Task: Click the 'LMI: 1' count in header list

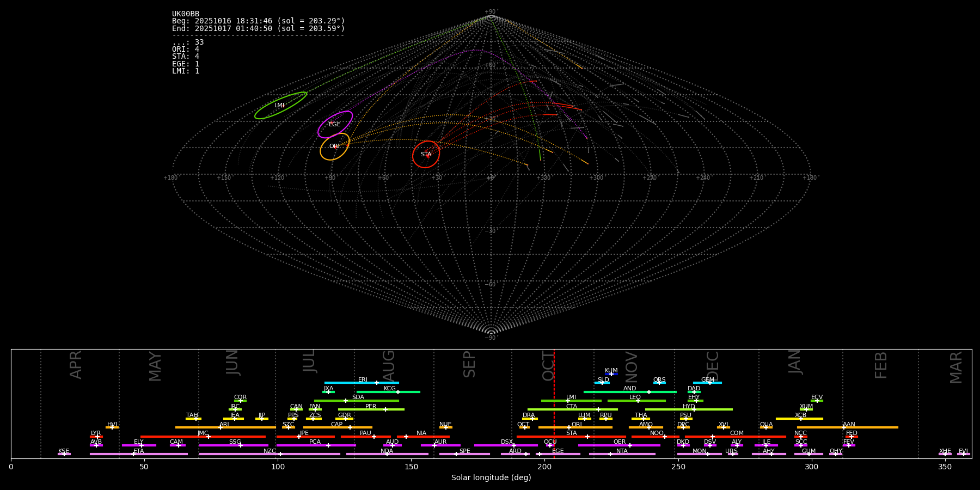Action: pyautogui.click(x=186, y=71)
